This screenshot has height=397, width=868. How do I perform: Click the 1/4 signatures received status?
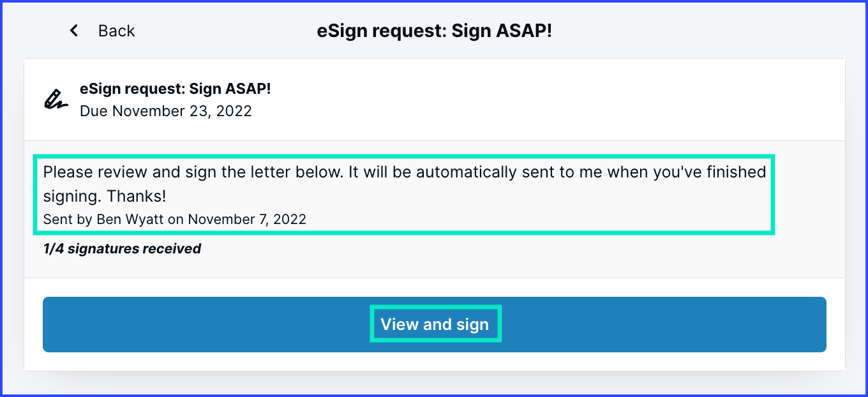click(122, 249)
